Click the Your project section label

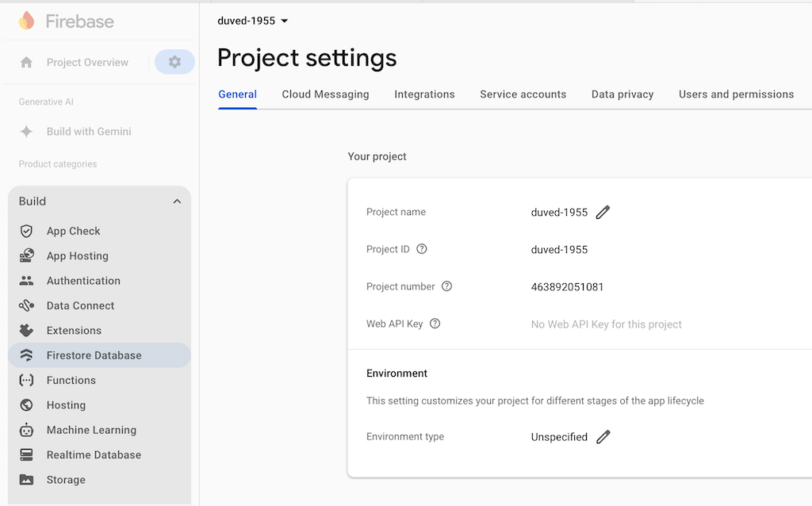coord(377,156)
